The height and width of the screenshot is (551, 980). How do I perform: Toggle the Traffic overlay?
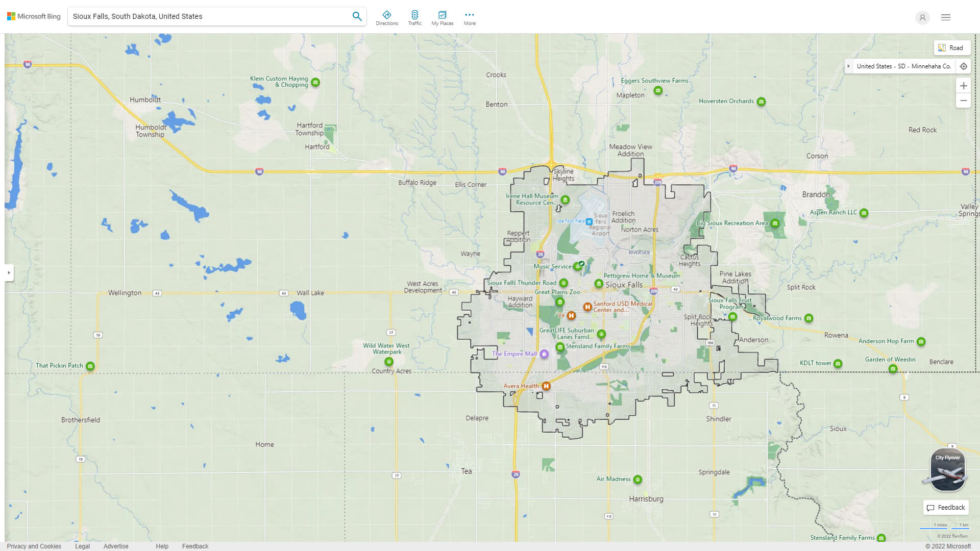point(415,15)
